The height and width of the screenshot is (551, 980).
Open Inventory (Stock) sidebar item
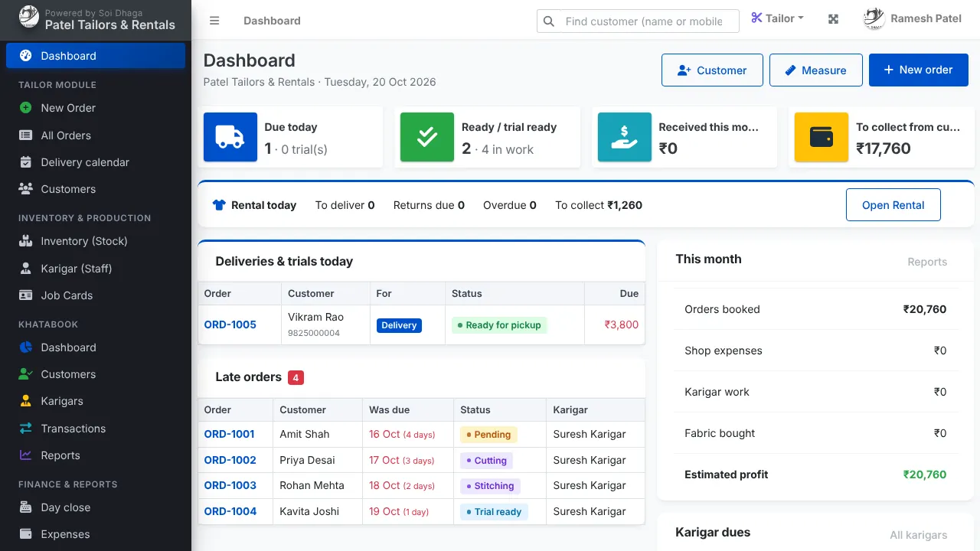point(96,241)
